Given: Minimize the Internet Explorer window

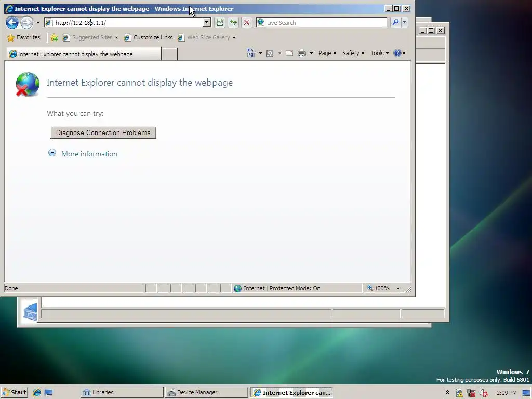Looking at the screenshot, I should pos(389,9).
